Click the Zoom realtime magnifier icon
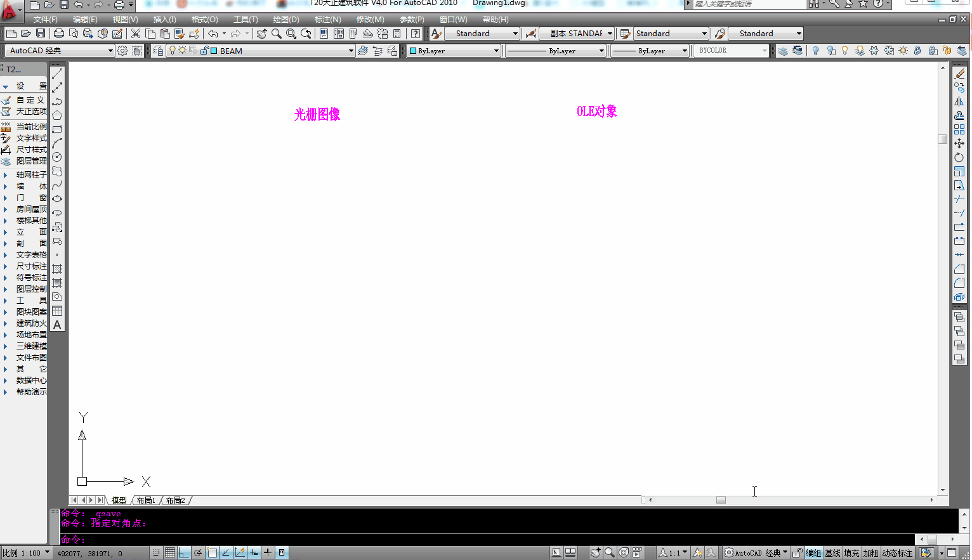This screenshot has width=972, height=560. pyautogui.click(x=277, y=34)
